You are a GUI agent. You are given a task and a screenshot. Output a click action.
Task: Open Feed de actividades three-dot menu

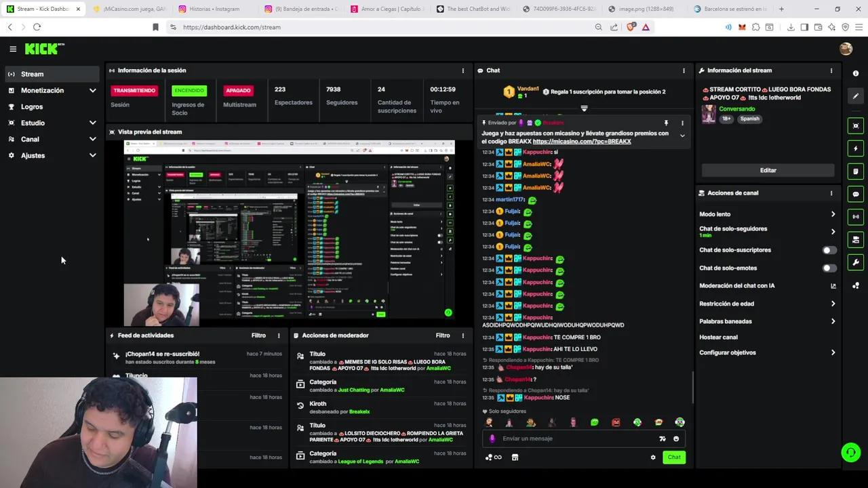[x=279, y=335]
